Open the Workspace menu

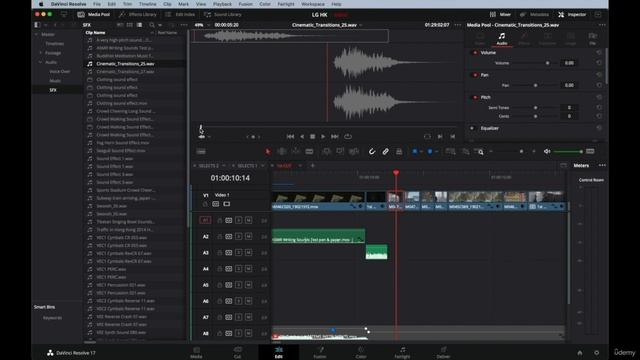pos(313,4)
